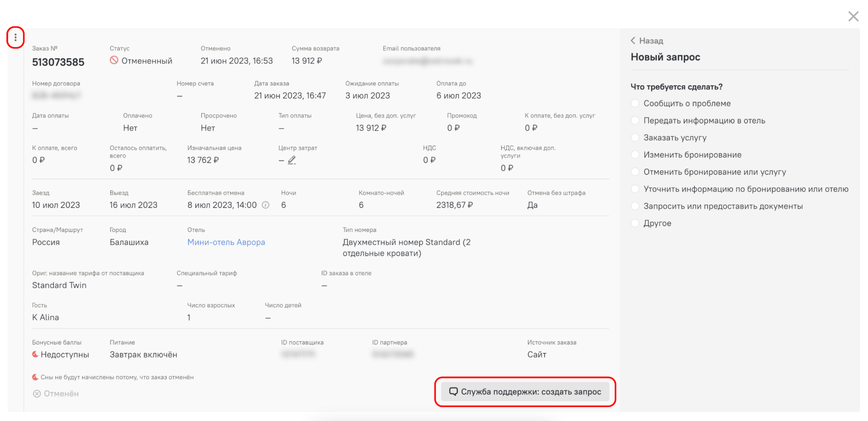The width and height of the screenshot is (868, 421).
Task: Click the city value Балашиха
Action: tap(129, 242)
